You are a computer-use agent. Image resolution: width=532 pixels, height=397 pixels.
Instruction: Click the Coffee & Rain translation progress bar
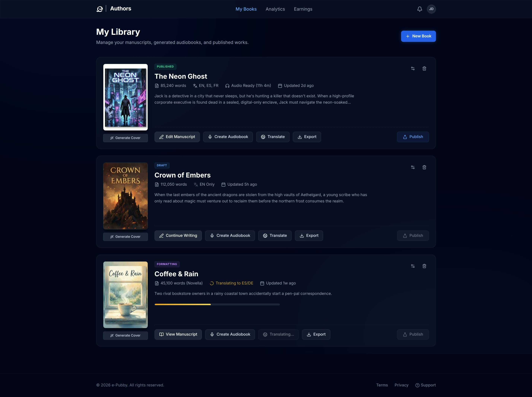click(217, 305)
